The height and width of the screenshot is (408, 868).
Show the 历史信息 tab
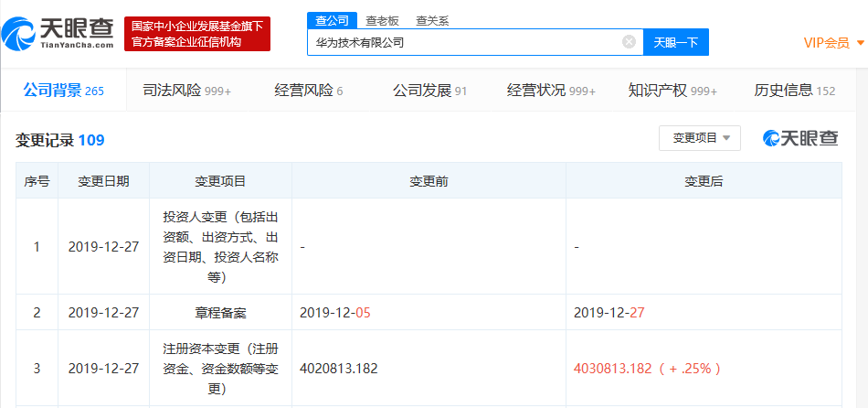pos(794,91)
